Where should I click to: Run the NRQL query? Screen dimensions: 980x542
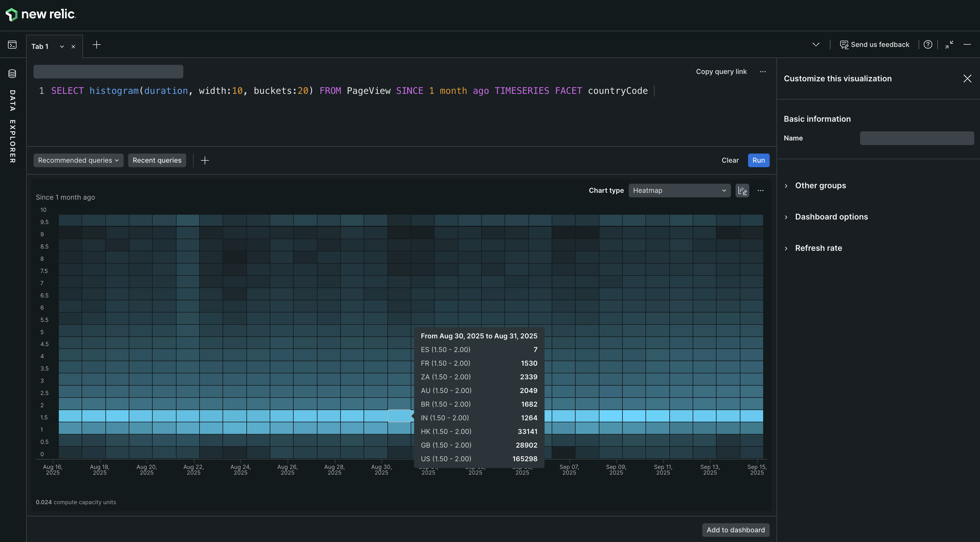[758, 160]
